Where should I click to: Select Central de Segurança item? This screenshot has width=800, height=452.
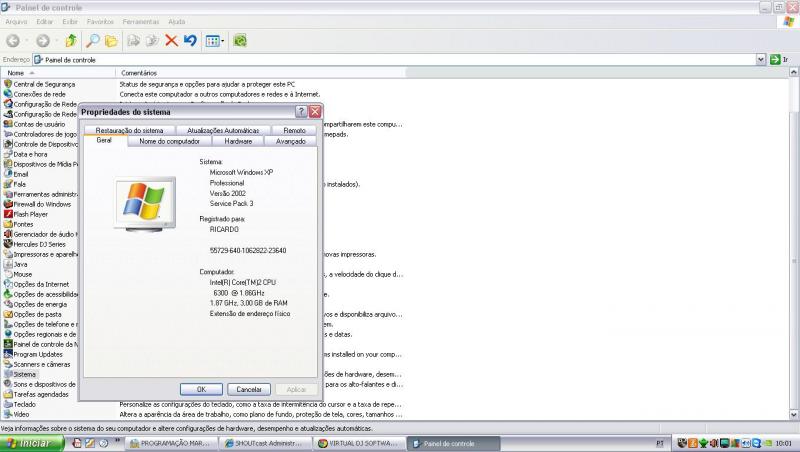coord(39,84)
